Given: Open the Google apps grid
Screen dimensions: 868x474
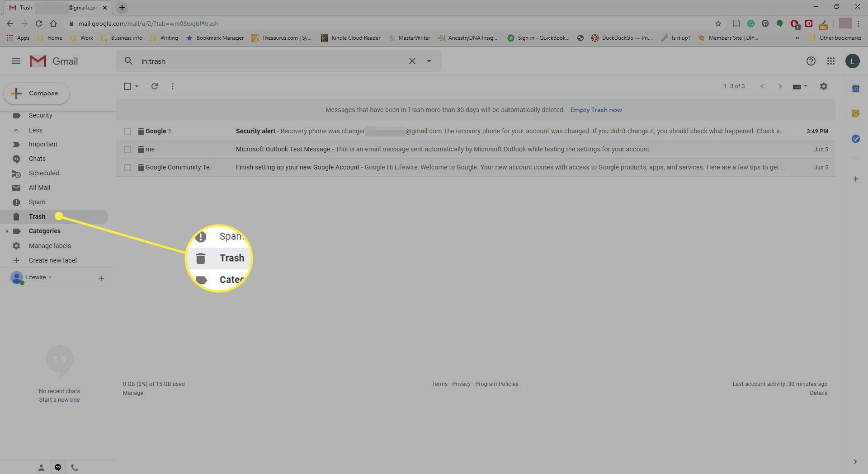Looking at the screenshot, I should pos(830,61).
